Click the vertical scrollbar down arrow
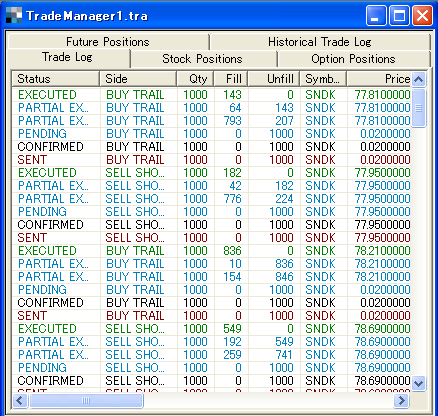This screenshot has height=416, width=438. pos(418,383)
